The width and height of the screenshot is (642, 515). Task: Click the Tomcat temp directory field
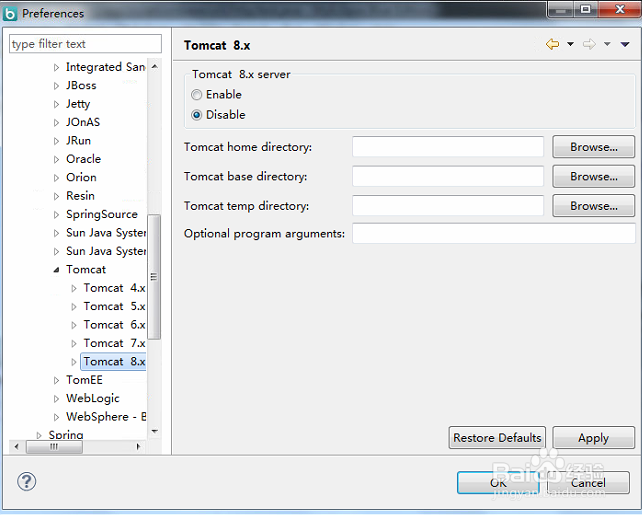point(448,206)
